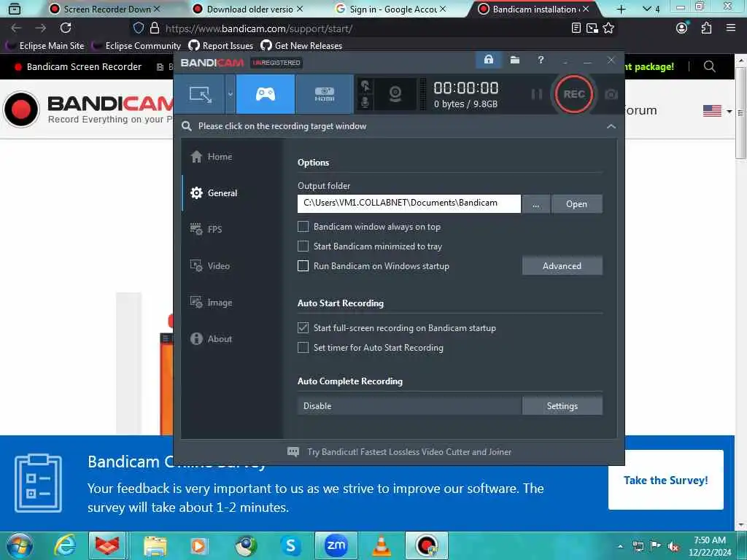Reload the browser page
Screen dimensions: 747x560
point(66,28)
